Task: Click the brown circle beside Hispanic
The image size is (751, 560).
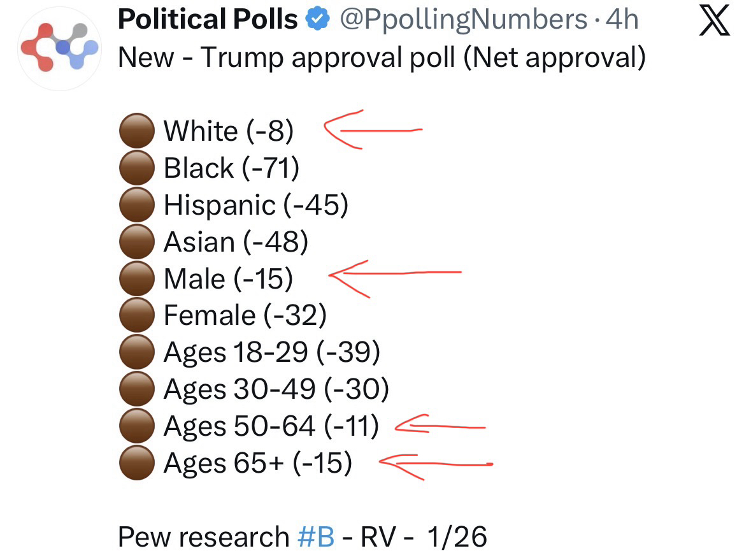Action: pos(137,205)
